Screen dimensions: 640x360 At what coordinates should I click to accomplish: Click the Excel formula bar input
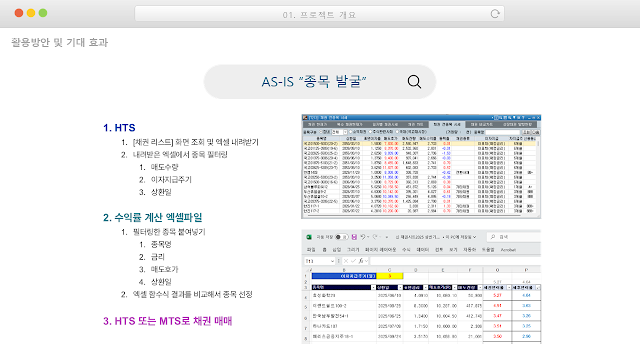pos(456,261)
